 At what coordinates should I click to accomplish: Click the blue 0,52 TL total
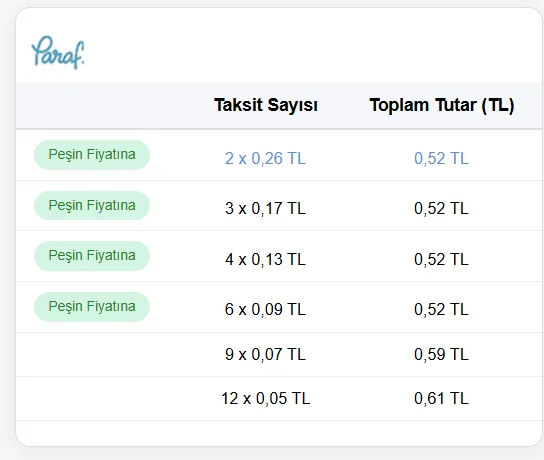[x=441, y=159]
